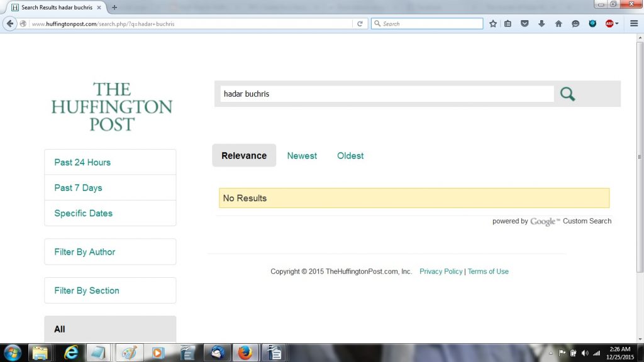Close the 'Search Results hadar buchris' tab
This screenshot has width=644, height=362.
99,8
